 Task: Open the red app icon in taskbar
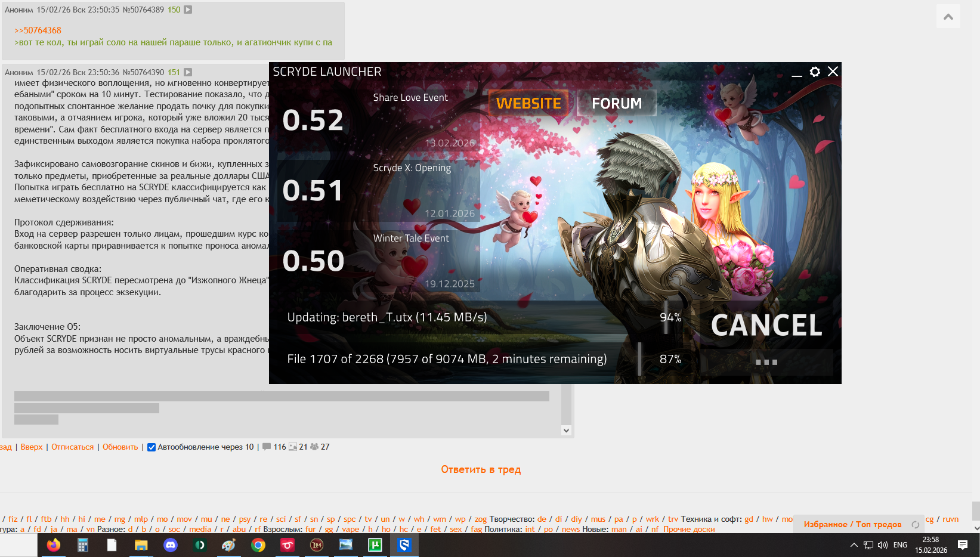click(287, 545)
